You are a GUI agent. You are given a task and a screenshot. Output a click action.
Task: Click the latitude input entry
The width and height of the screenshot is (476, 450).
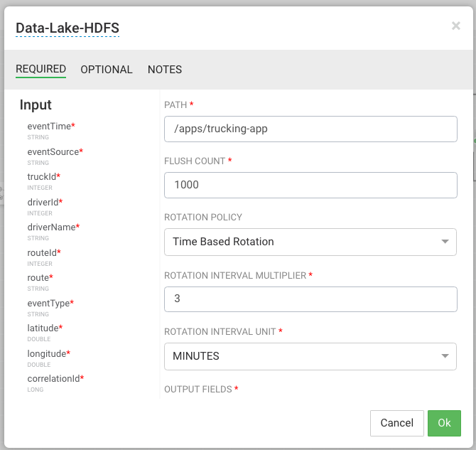[43, 328]
